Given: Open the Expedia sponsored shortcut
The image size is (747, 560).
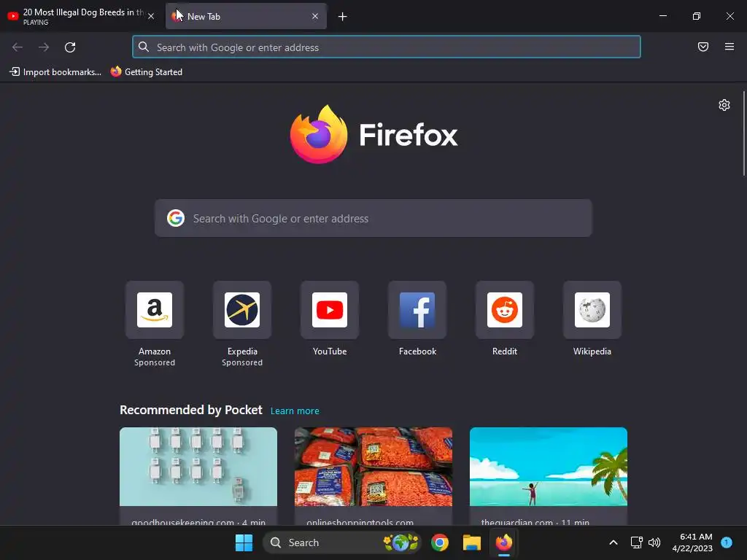Looking at the screenshot, I should point(242,310).
